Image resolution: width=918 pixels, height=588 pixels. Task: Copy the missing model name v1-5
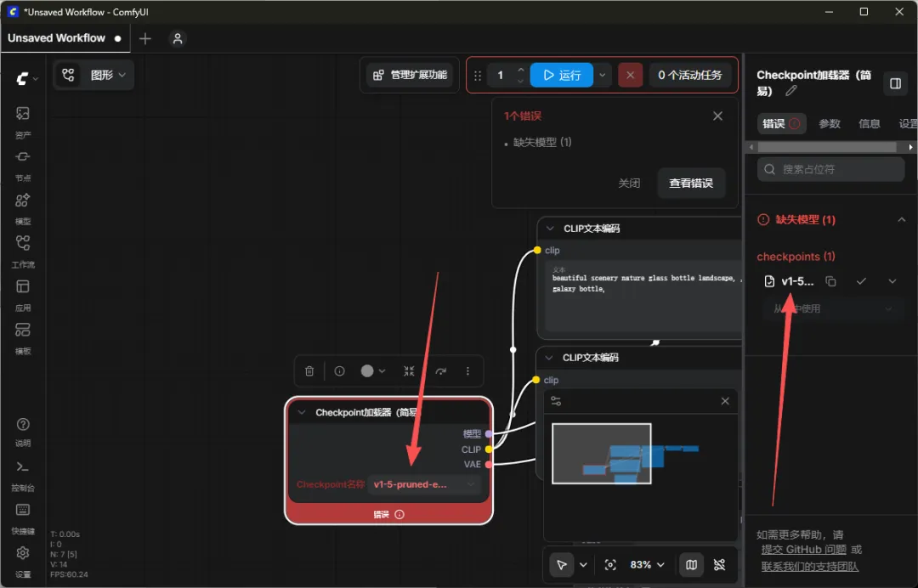coord(830,281)
